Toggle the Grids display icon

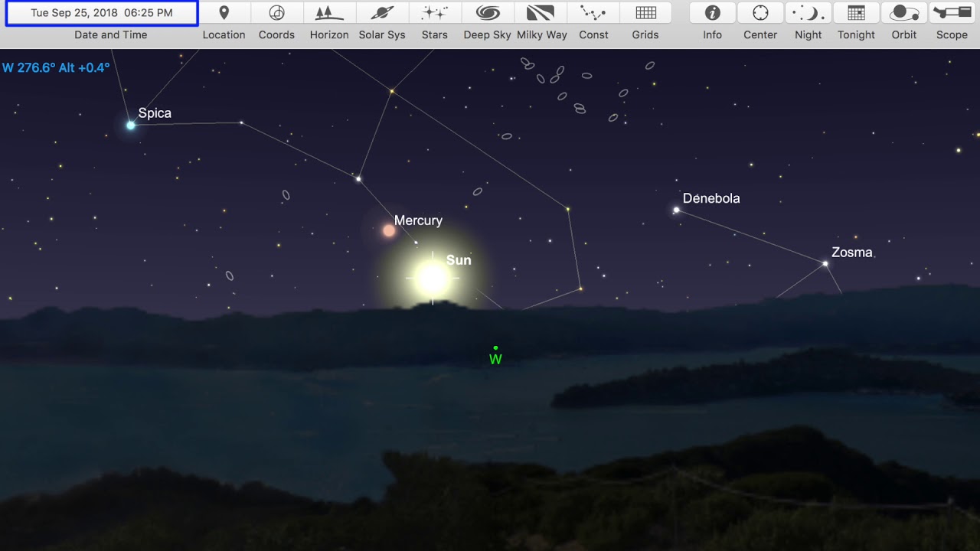coord(645,13)
